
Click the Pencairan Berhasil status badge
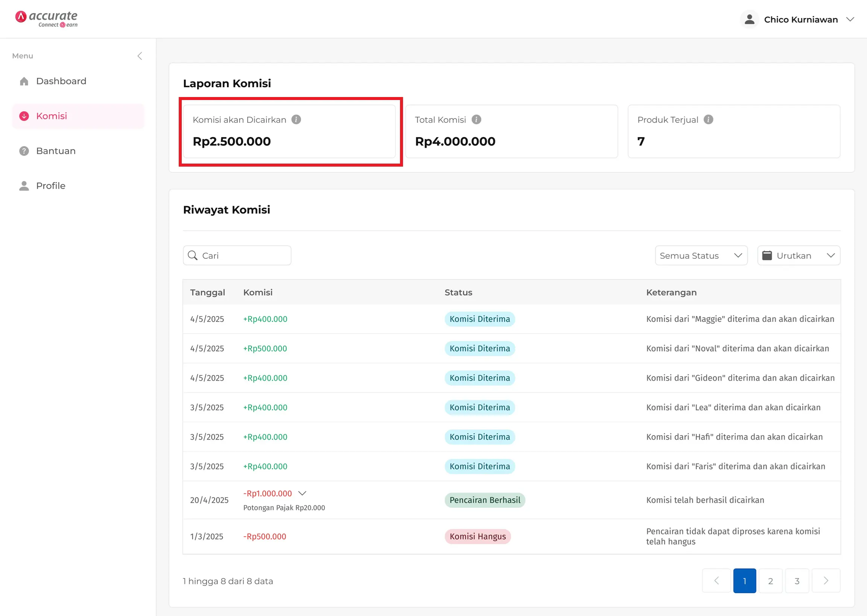tap(485, 500)
